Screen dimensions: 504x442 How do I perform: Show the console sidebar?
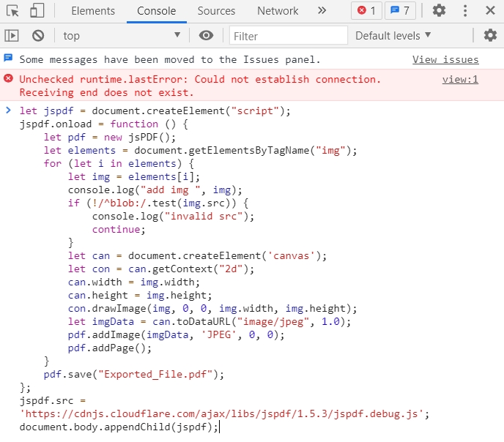pyautogui.click(x=12, y=35)
